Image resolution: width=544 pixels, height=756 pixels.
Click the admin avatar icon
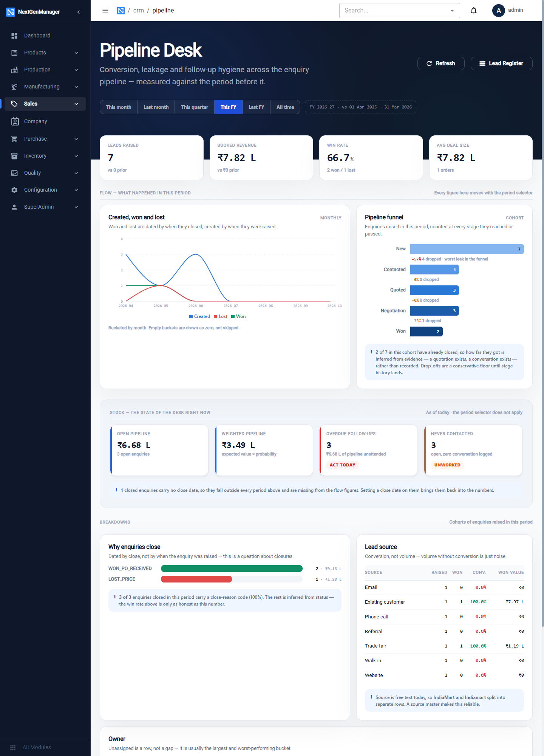pyautogui.click(x=499, y=11)
